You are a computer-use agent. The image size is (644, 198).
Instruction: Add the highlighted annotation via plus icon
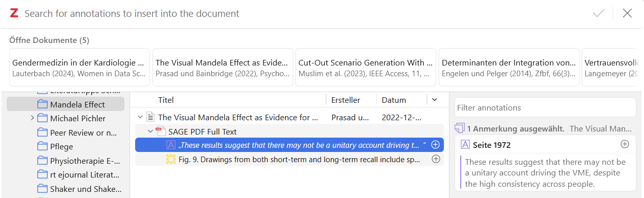pyautogui.click(x=436, y=145)
